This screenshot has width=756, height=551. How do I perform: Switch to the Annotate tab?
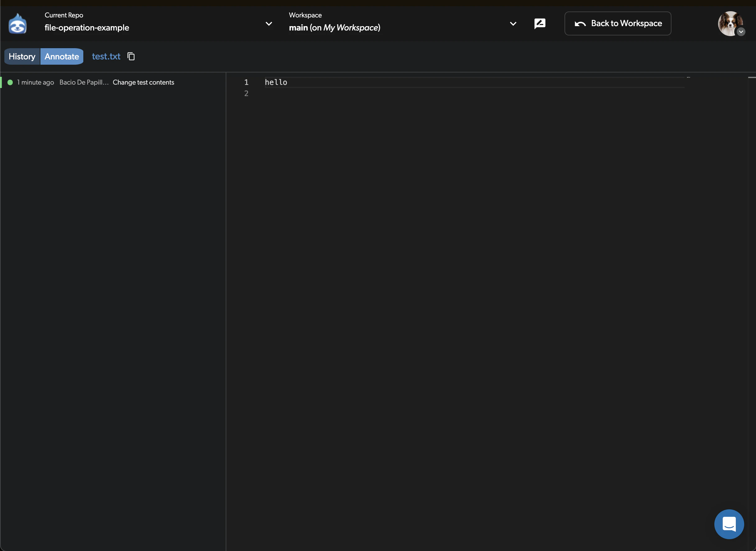62,56
